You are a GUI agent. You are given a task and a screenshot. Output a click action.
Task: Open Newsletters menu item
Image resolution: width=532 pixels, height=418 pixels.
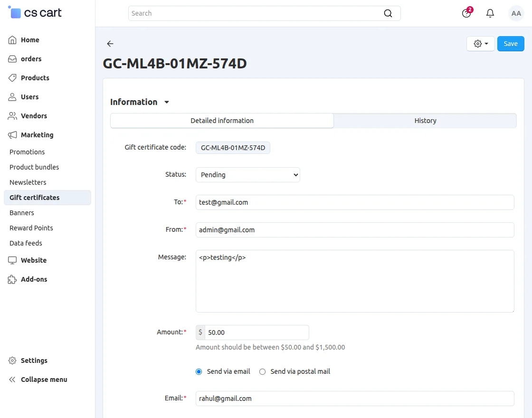(x=28, y=182)
